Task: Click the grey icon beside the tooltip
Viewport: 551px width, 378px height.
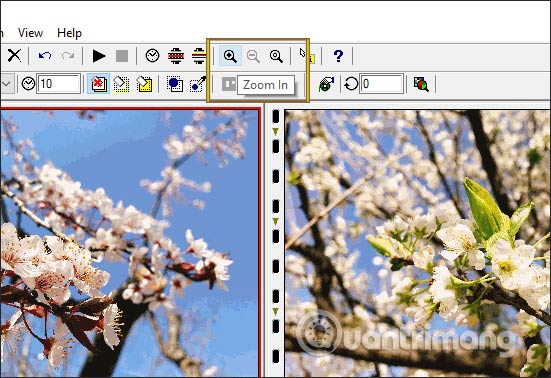Action: pos(228,84)
